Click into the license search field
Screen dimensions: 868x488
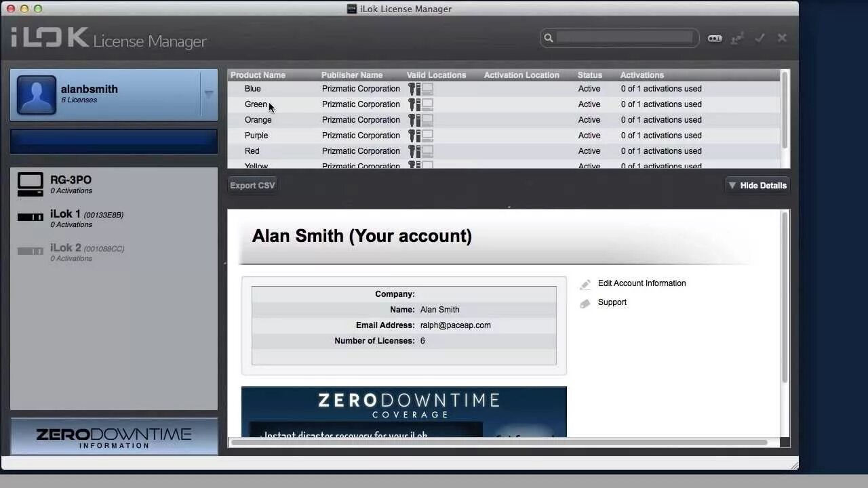[625, 38]
